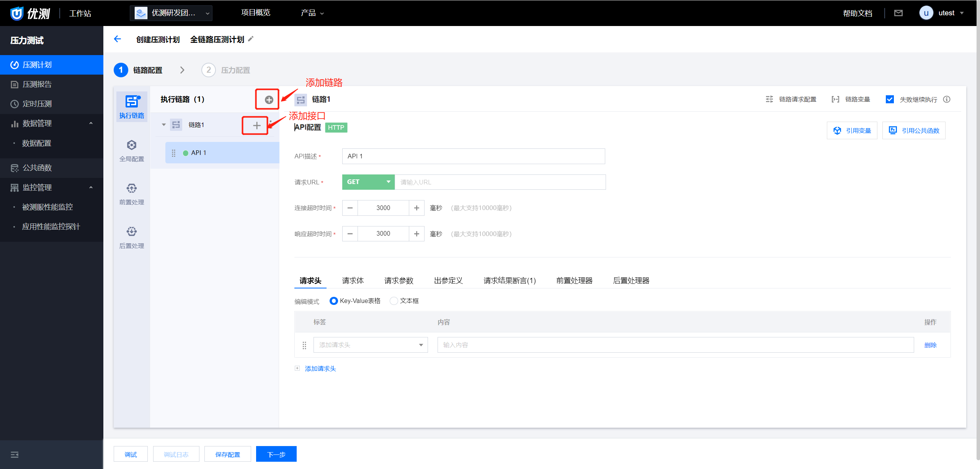Switch to the 请求结果断言(1) tab

[509, 281]
